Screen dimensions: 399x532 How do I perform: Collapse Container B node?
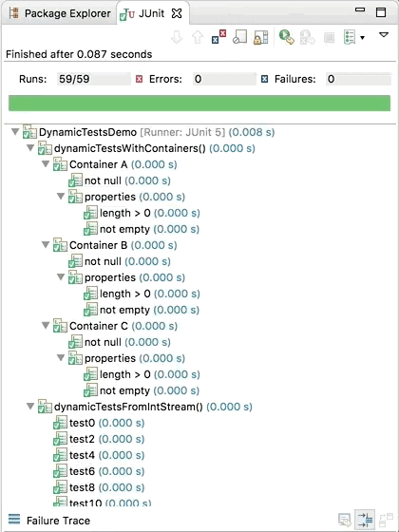point(46,245)
